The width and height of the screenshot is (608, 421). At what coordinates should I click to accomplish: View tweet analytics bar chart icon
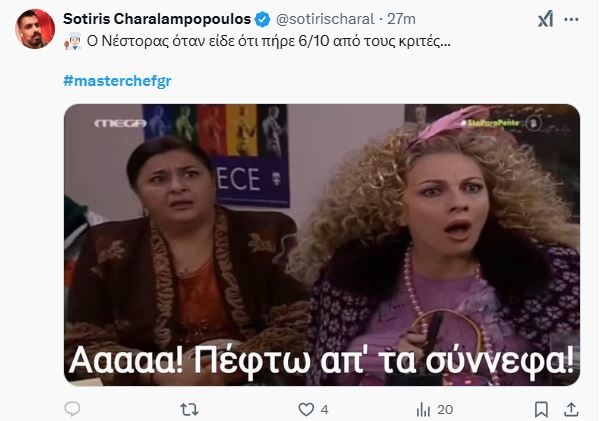423,409
